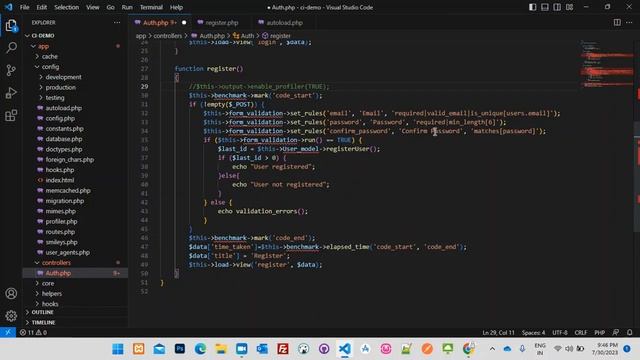Toggle the bottom panel layout icon
This screenshot has height=360, width=640.
pyautogui.click(x=544, y=7)
